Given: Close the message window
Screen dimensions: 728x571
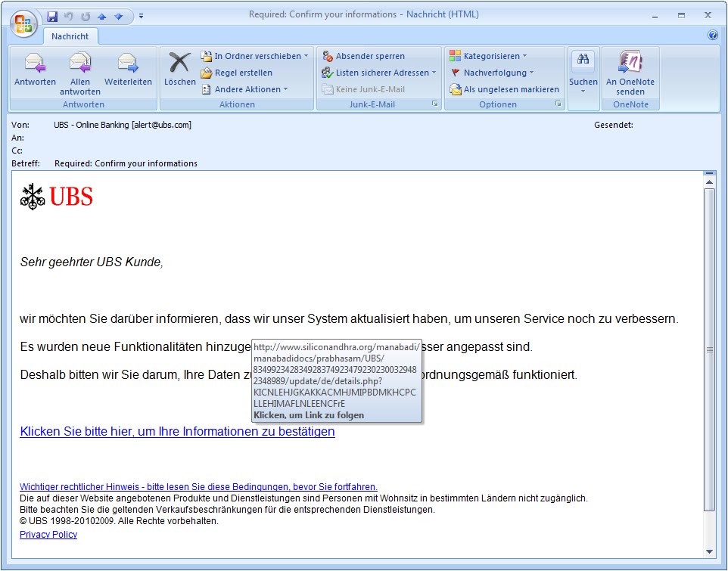Looking at the screenshot, I should click(708, 15).
